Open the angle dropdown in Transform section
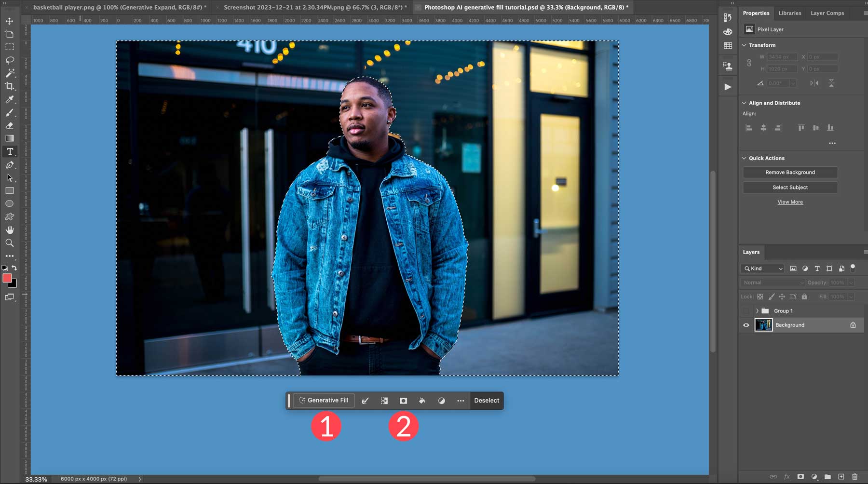Viewport: 868px width, 484px height. [x=792, y=83]
